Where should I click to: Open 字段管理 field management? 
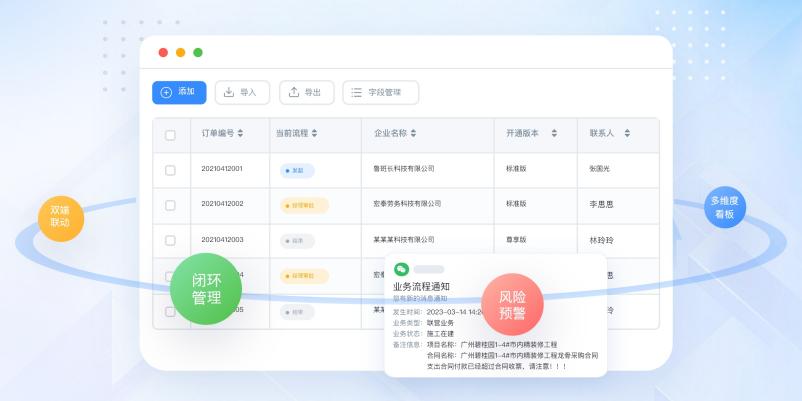tap(380, 92)
